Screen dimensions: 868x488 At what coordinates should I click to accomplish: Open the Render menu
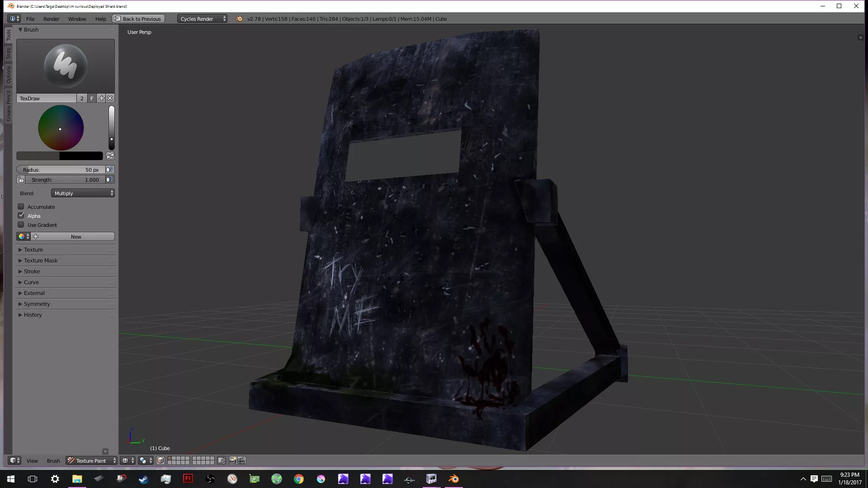[x=51, y=19]
